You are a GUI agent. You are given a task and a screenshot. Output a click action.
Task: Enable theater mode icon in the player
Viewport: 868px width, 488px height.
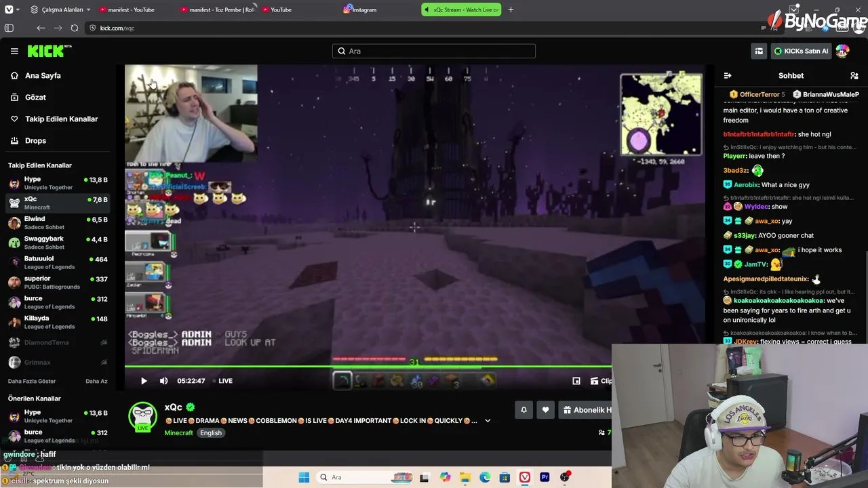576,381
